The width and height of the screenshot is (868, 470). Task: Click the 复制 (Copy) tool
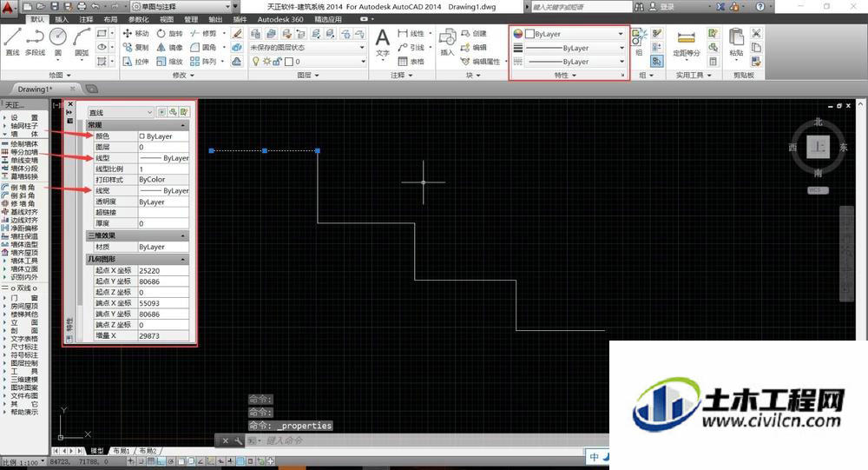pyautogui.click(x=135, y=47)
